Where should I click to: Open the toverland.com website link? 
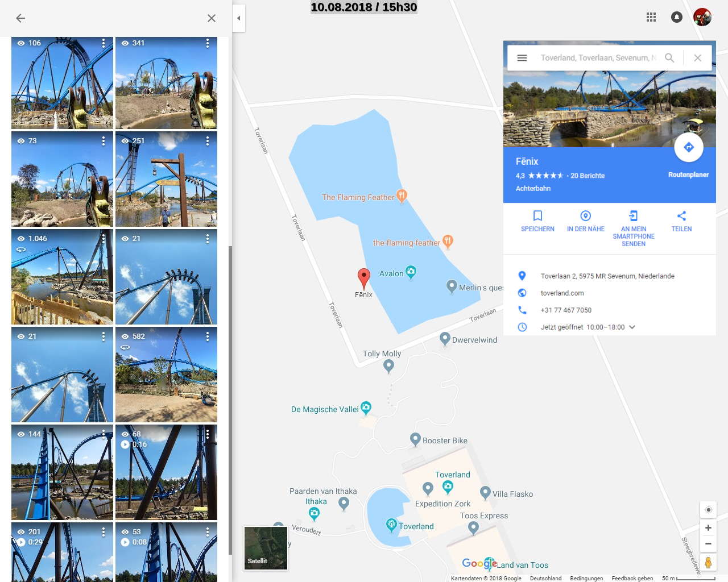tap(562, 293)
